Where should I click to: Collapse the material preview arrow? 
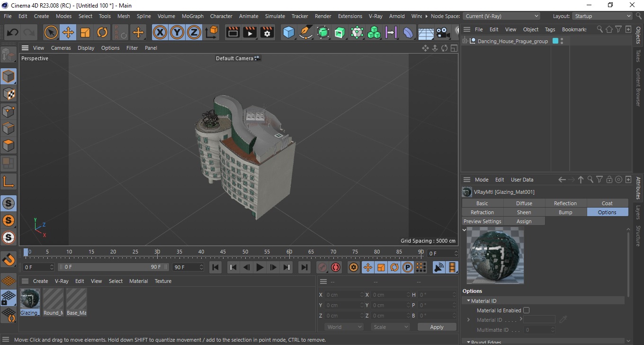click(x=464, y=230)
